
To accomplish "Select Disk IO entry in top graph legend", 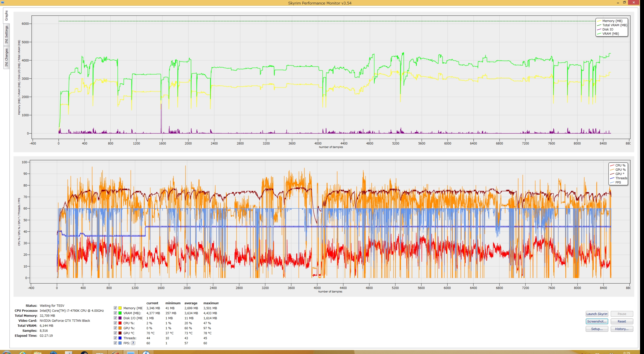I will (605, 29).
